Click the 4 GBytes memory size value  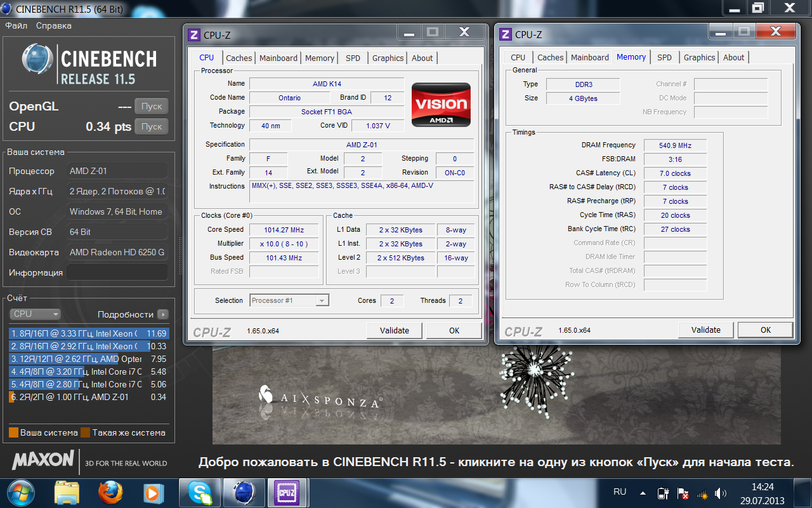[x=583, y=98]
